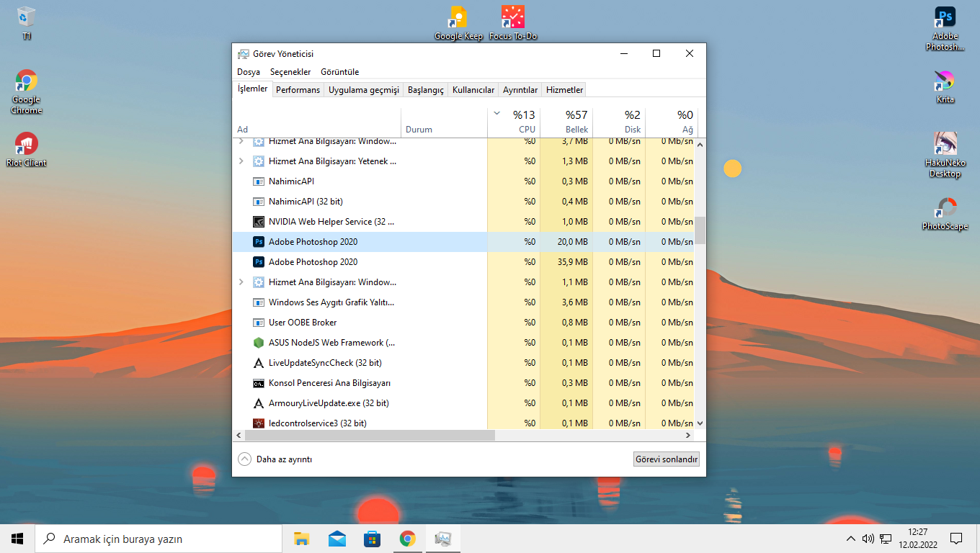980x553 pixels.
Task: Open the Google Keep desktop shortcut
Action: pos(458,19)
